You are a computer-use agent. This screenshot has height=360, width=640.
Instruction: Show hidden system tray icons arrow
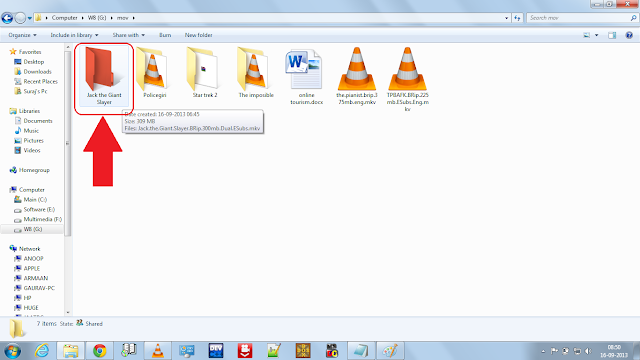coord(543,351)
